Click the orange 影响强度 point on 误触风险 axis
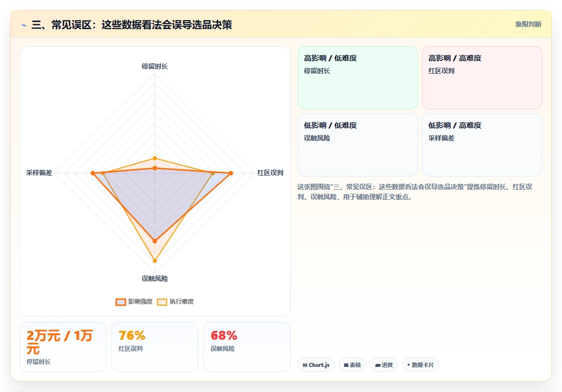The width and height of the screenshot is (562, 392). coord(155,241)
